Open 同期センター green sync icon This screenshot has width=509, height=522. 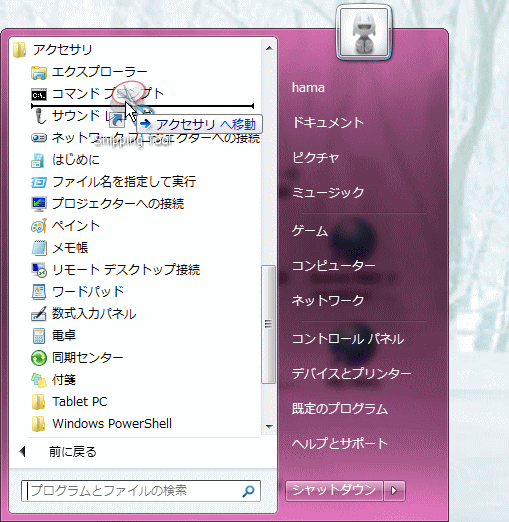39,358
